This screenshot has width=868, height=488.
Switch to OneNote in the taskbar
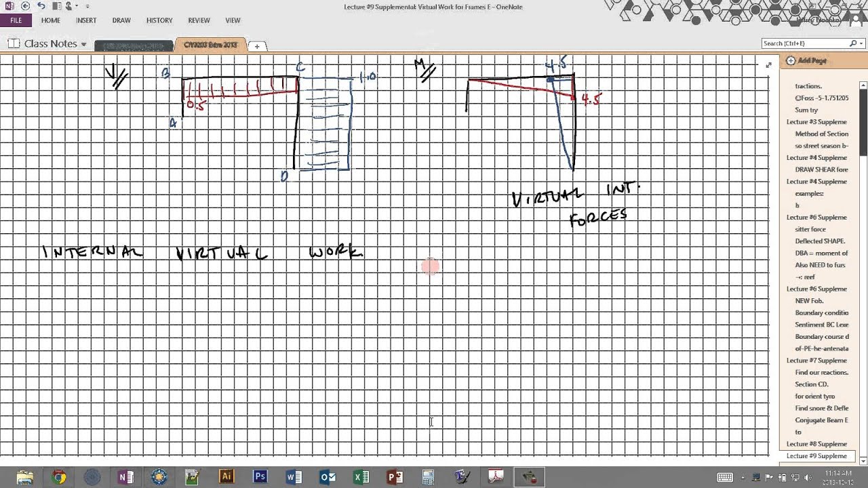[125, 477]
